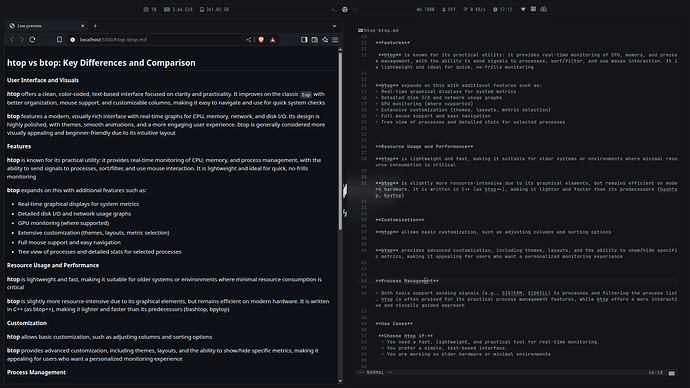690x388 pixels.
Task: Click disk usage 361.02 GB indicator
Action: point(214,9)
